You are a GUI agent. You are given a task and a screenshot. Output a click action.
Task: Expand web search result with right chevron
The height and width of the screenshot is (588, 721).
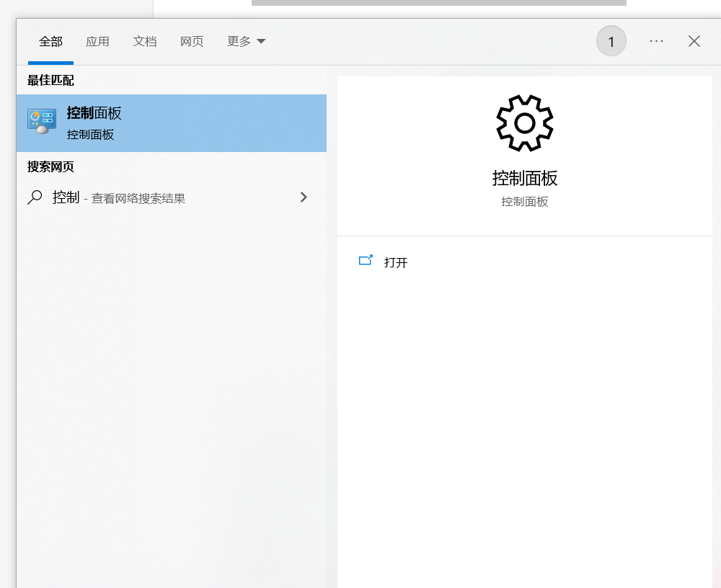pyautogui.click(x=304, y=197)
